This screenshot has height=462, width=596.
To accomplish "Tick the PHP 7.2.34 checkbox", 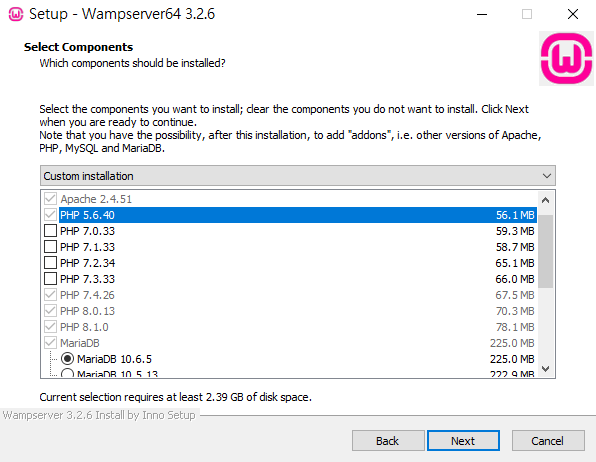I will pos(51,263).
